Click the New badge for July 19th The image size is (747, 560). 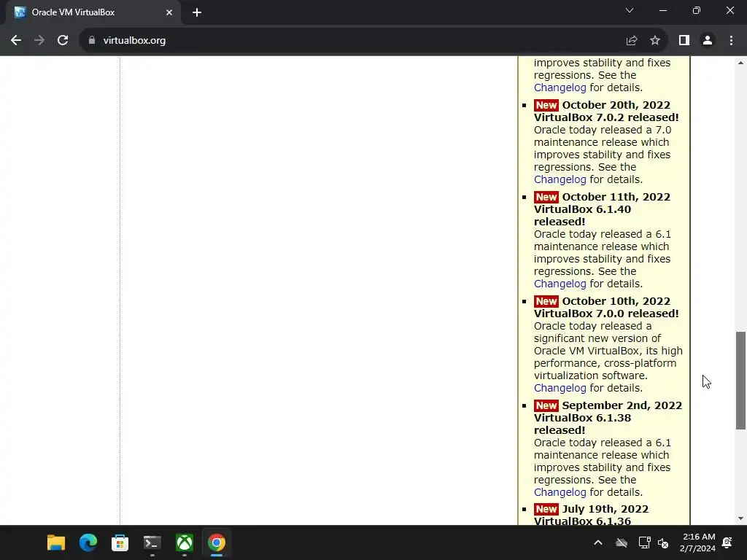pyautogui.click(x=546, y=509)
